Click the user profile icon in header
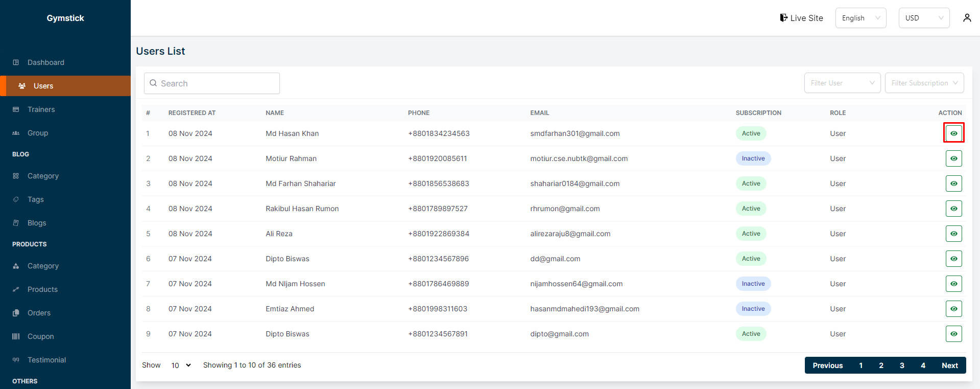Screen dimensions: 980x389 [967, 18]
